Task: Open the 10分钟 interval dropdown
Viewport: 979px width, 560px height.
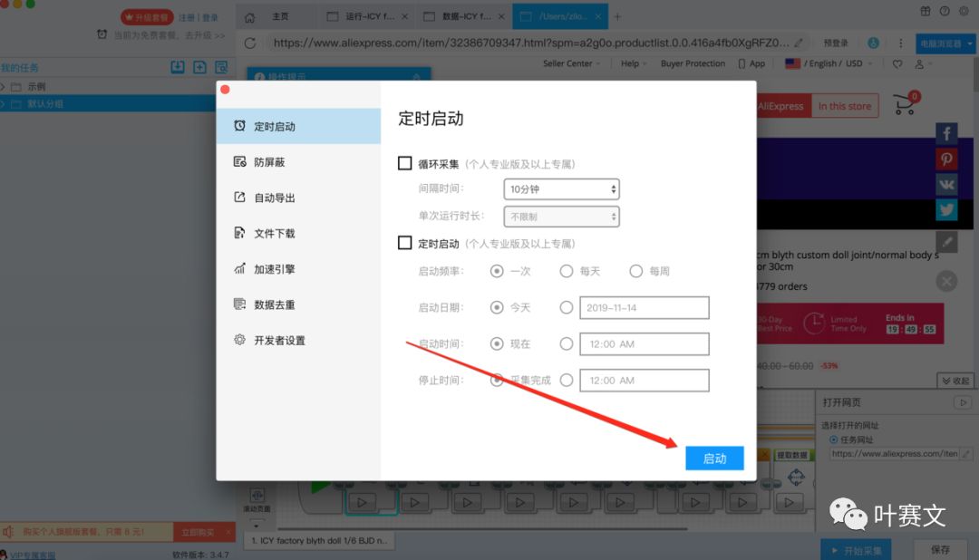Action: pyautogui.click(x=561, y=189)
